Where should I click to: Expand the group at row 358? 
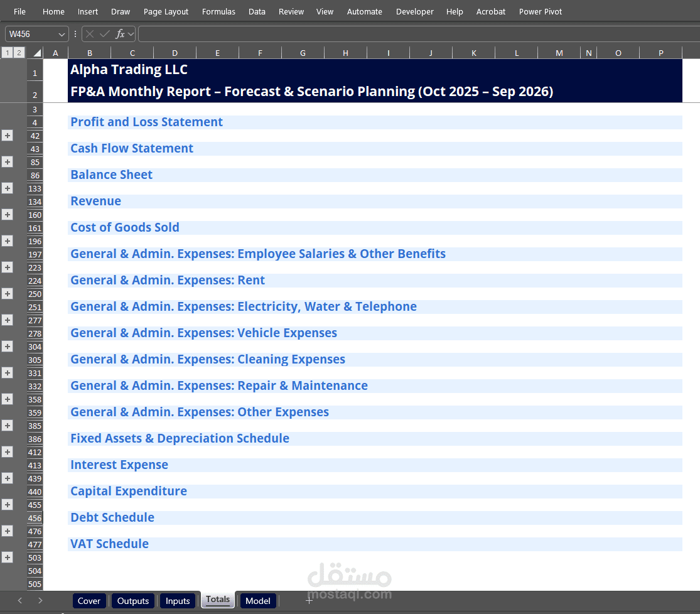click(x=7, y=399)
